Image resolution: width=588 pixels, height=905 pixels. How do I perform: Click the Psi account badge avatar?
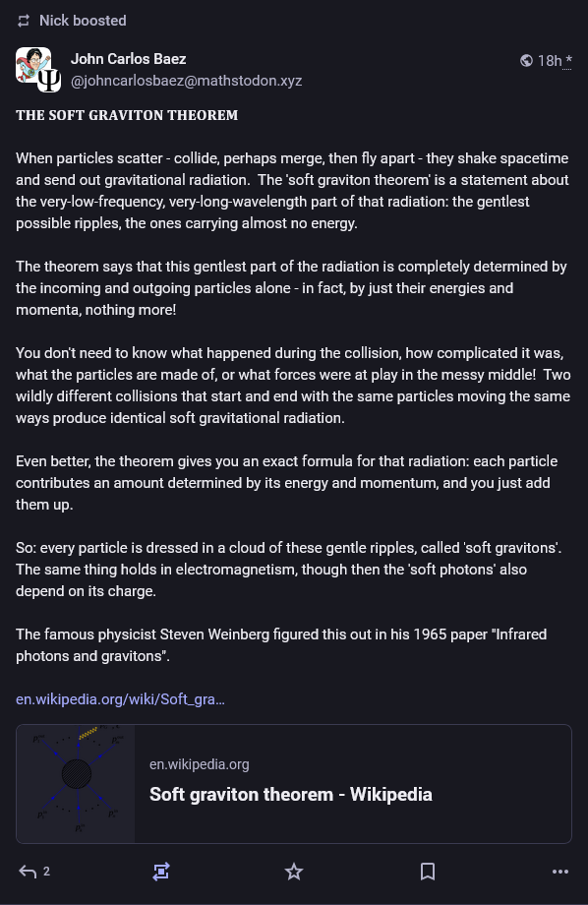pyautogui.click(x=49, y=81)
